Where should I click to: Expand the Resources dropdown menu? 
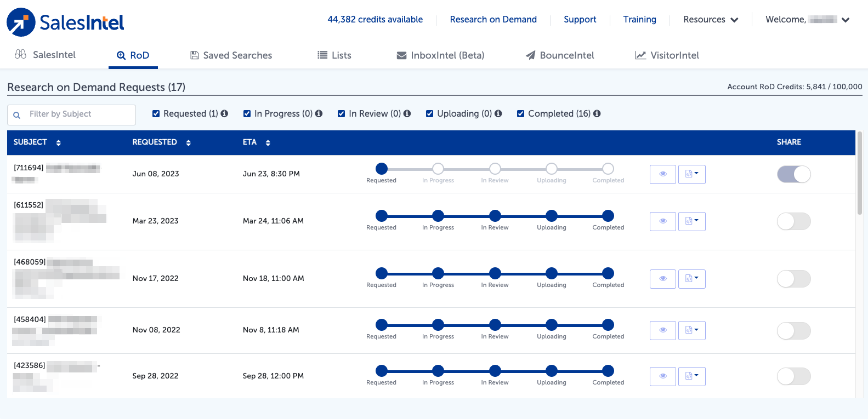tap(711, 20)
